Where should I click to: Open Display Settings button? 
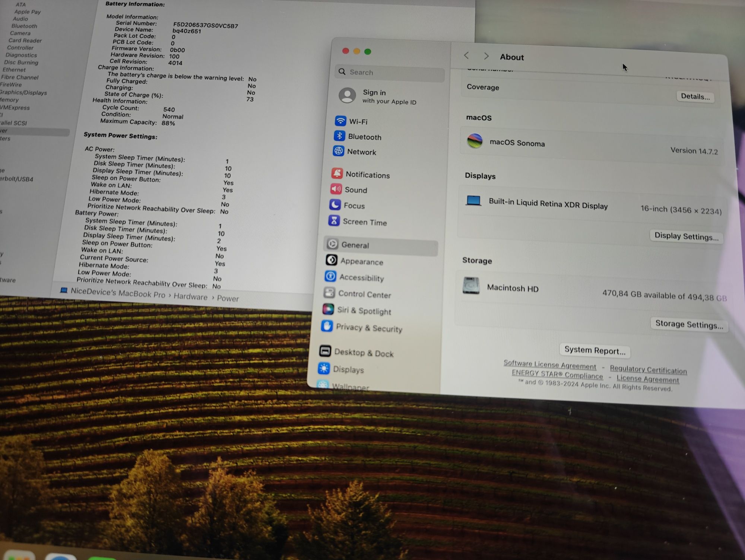pyautogui.click(x=686, y=236)
